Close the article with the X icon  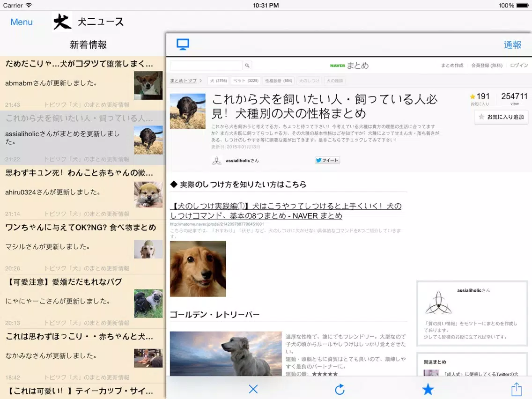[253, 389]
